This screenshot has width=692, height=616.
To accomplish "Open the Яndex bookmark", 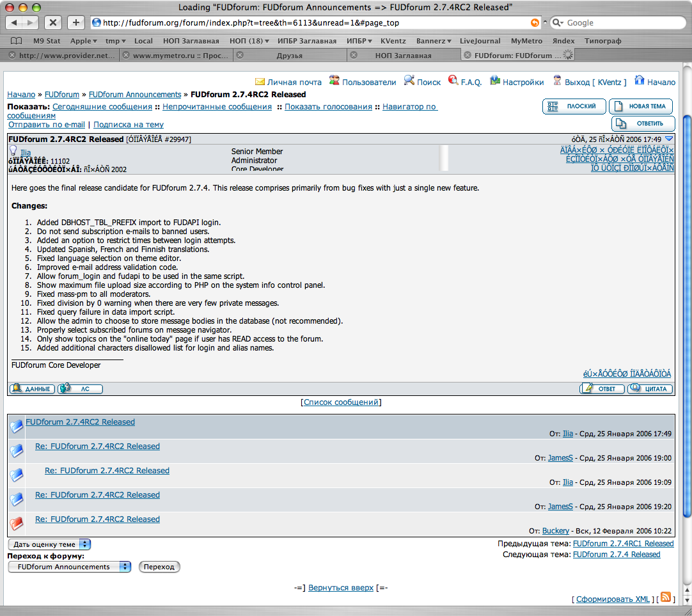I will click(x=563, y=41).
